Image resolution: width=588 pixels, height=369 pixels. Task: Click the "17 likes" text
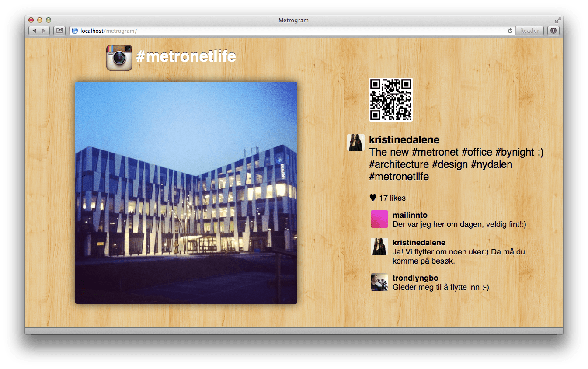click(392, 198)
